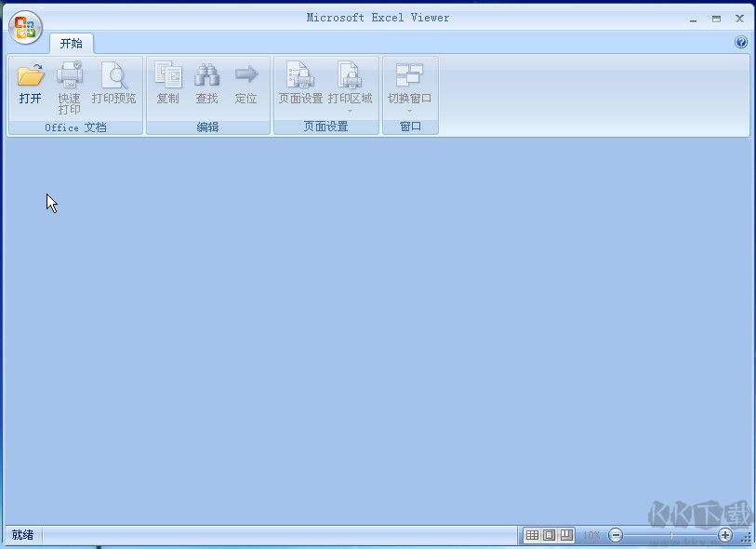756x549 pixels.
Task: Click the Switch Window (切换窗口) icon
Action: pyautogui.click(x=409, y=79)
